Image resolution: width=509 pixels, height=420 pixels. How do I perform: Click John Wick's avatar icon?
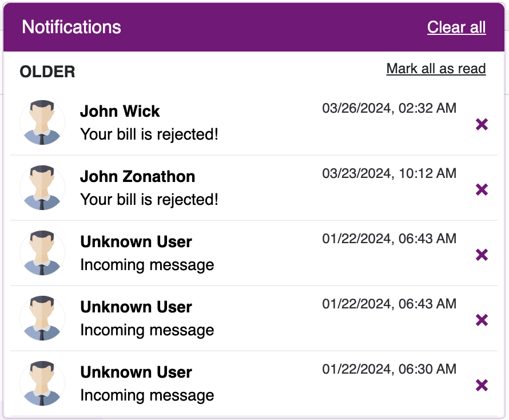pyautogui.click(x=42, y=122)
